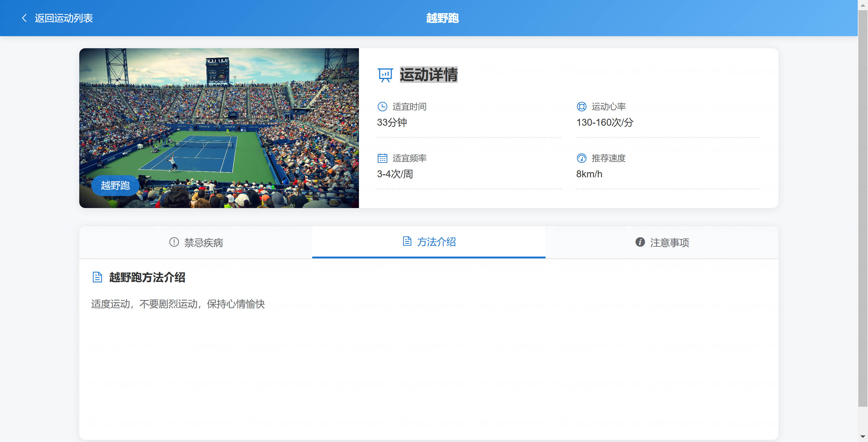Click the tennis stadium cover image
Viewport: 868px width, 442px height.
pos(219,128)
